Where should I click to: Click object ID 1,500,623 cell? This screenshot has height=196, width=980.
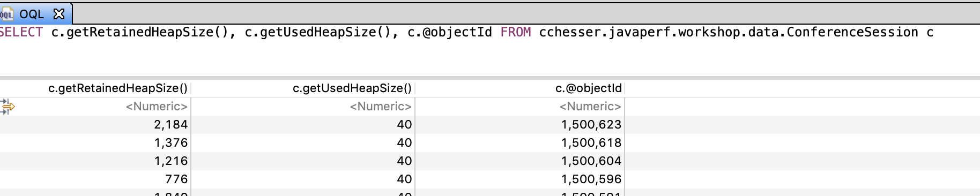(x=591, y=124)
